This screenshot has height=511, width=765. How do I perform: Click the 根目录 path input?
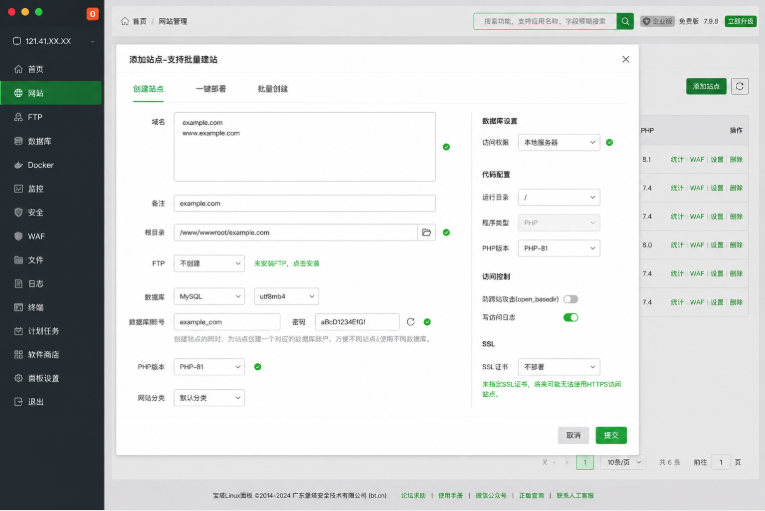click(x=296, y=232)
